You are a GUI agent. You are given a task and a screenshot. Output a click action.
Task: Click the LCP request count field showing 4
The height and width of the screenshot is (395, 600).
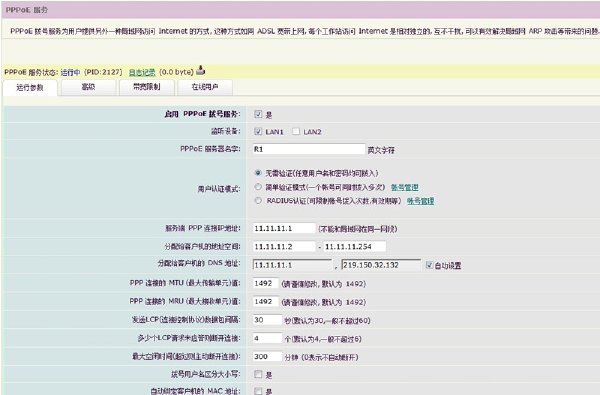(x=267, y=338)
